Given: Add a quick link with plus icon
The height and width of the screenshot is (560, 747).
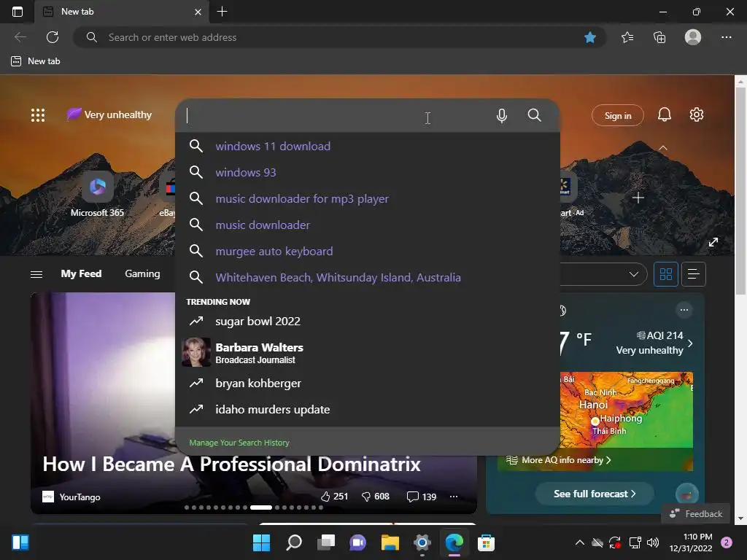Looking at the screenshot, I should tap(638, 198).
